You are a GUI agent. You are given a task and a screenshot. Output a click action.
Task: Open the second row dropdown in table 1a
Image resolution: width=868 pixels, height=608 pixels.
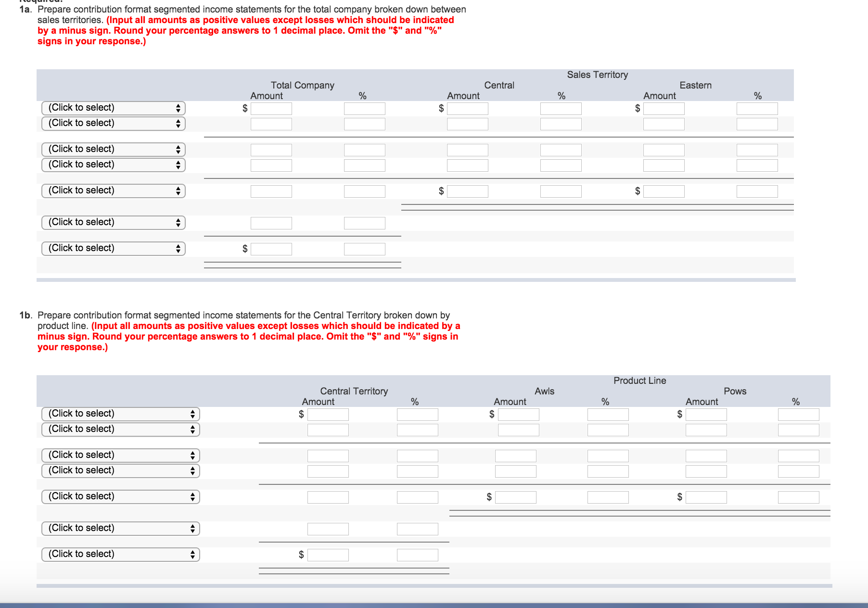(x=113, y=123)
